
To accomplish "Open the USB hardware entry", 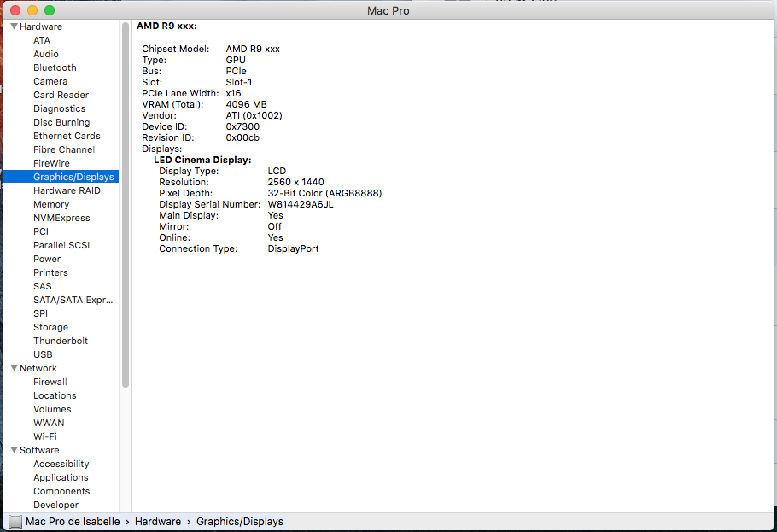I will pyautogui.click(x=43, y=354).
